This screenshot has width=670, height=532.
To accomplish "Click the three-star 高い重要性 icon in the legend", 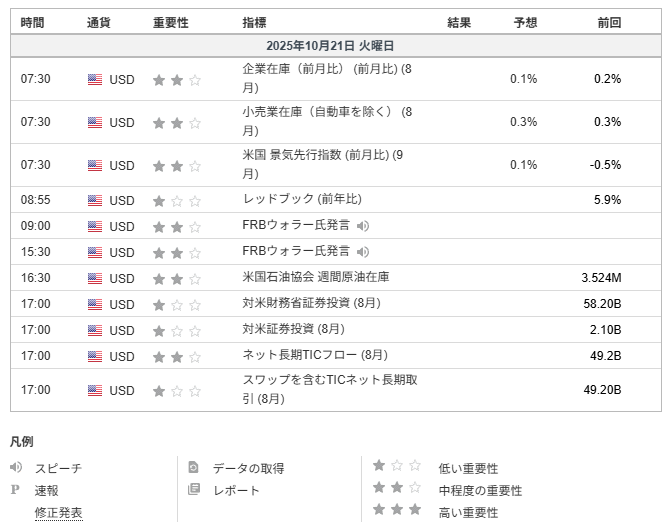I will pyautogui.click(x=396, y=512).
